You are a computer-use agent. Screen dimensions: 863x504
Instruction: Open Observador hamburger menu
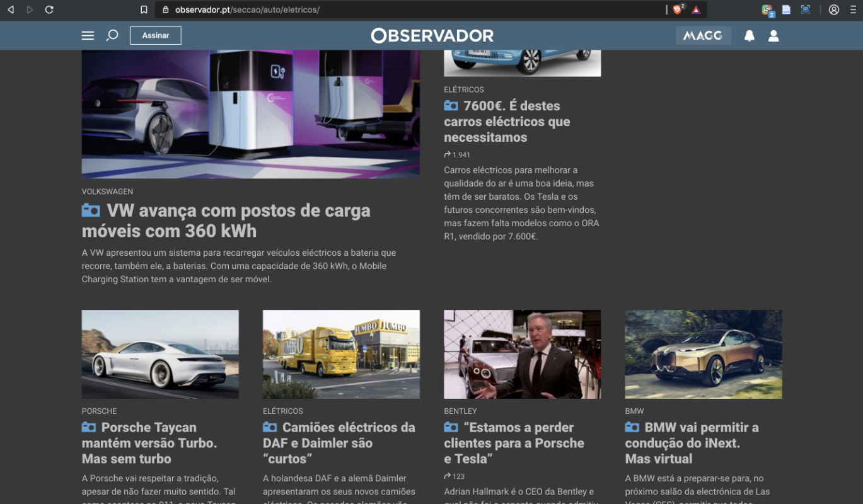pos(88,36)
